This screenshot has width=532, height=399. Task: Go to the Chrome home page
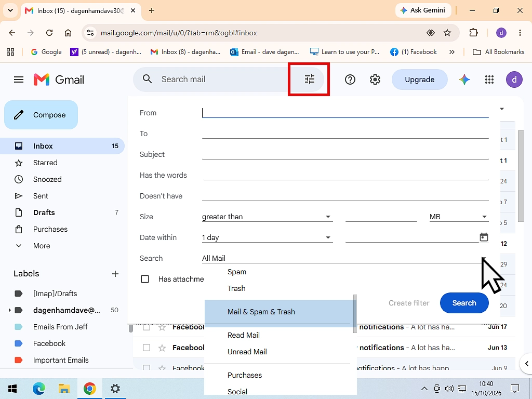click(68, 33)
